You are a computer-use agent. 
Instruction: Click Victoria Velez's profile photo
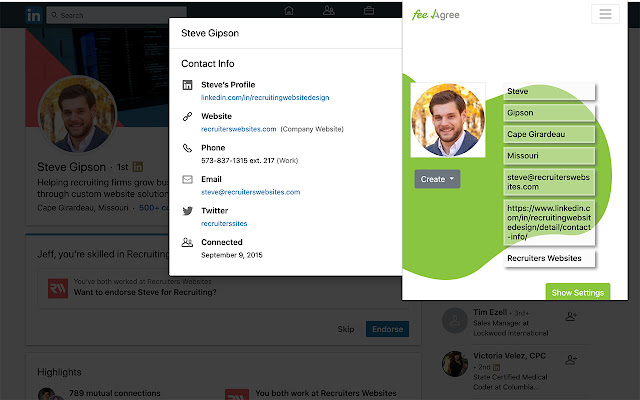455,364
